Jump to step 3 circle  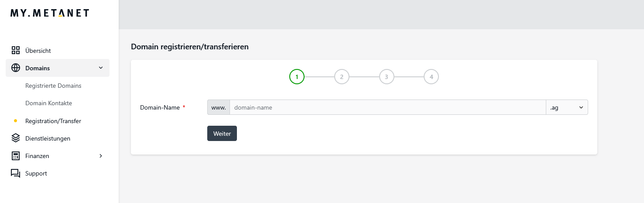click(x=387, y=77)
